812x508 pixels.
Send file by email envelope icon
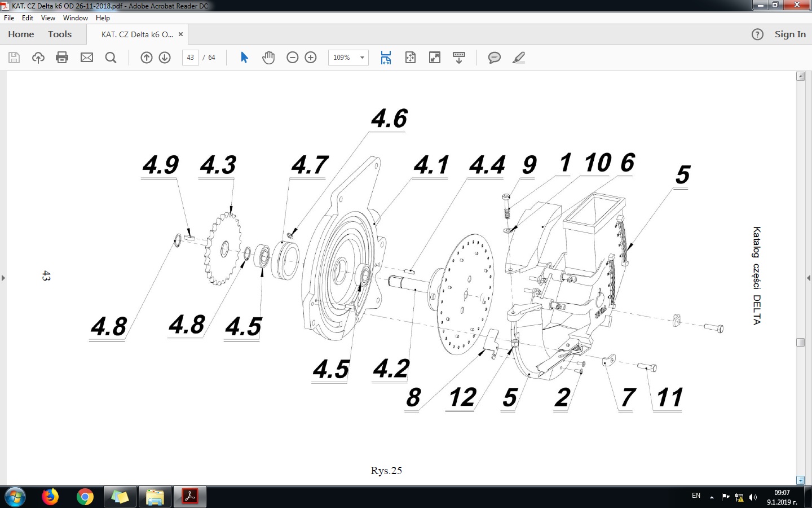click(87, 58)
